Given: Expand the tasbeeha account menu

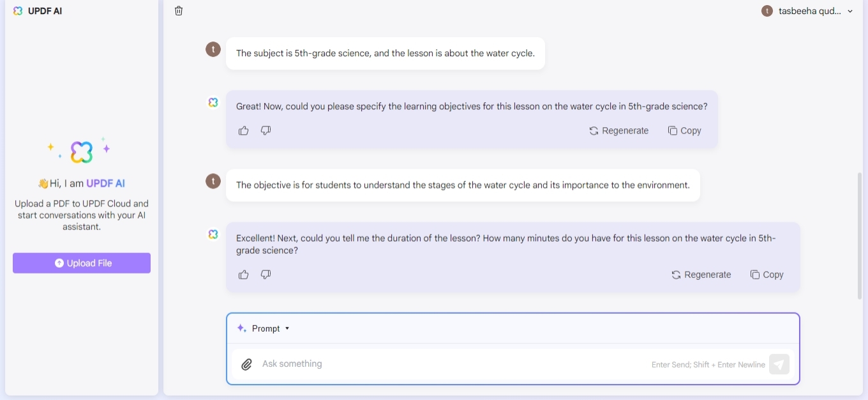Looking at the screenshot, I should (850, 11).
